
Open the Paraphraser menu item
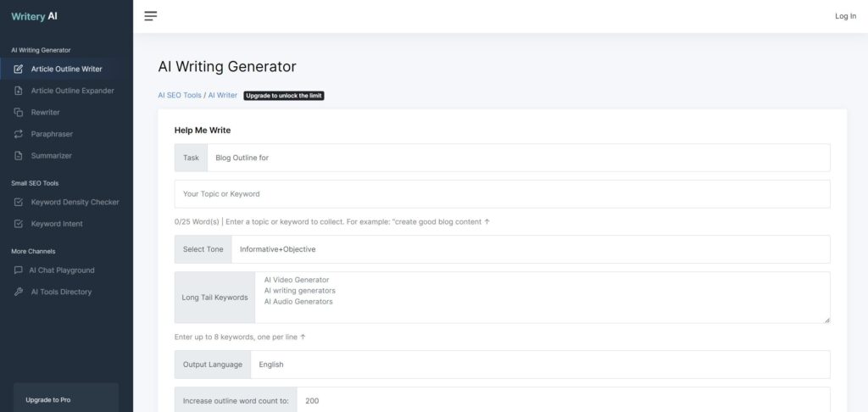coord(51,134)
